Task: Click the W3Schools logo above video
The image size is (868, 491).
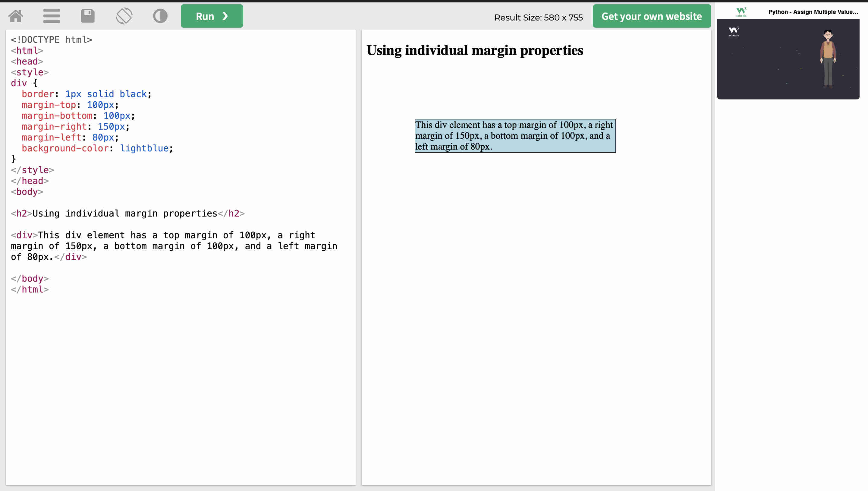Action: point(741,12)
